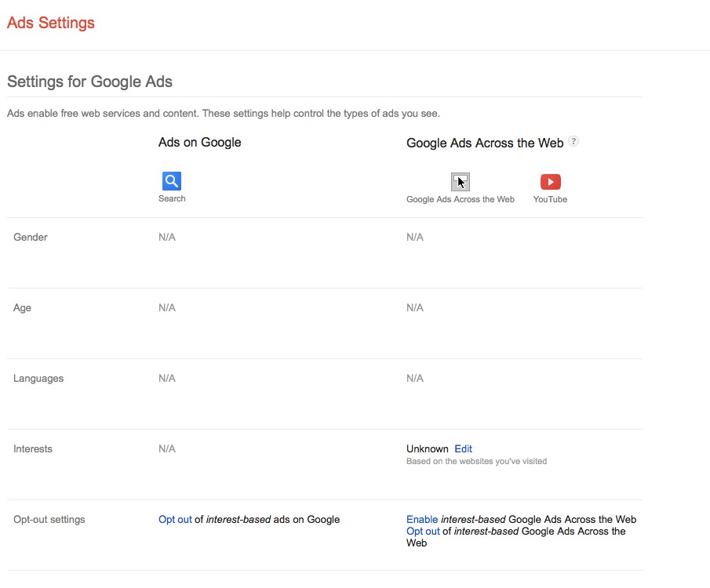
Task: Click the Languages row label
Action: 38,379
